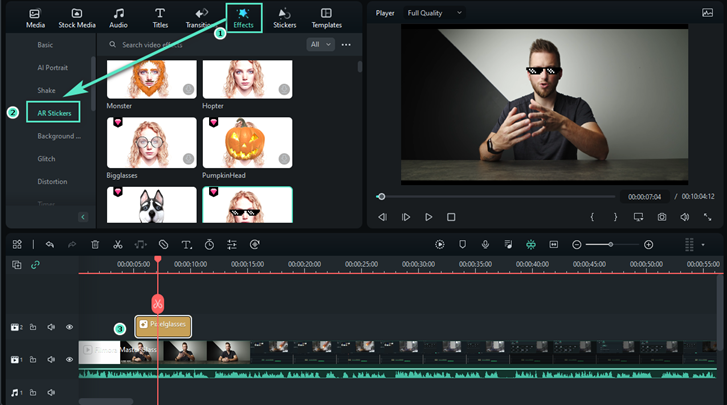Add text with the T tool
The image size is (727, 405).
[x=186, y=244]
